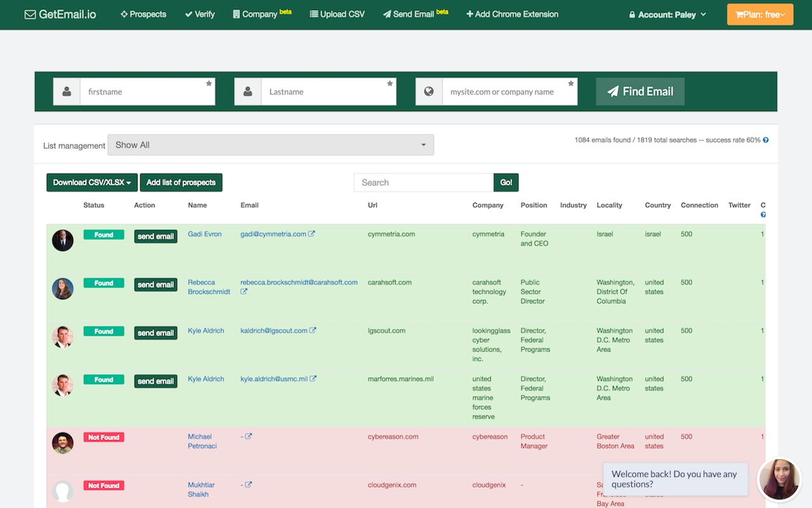Click kaldrich@lgscout.com email link
The image size is (812, 508).
[x=274, y=330]
